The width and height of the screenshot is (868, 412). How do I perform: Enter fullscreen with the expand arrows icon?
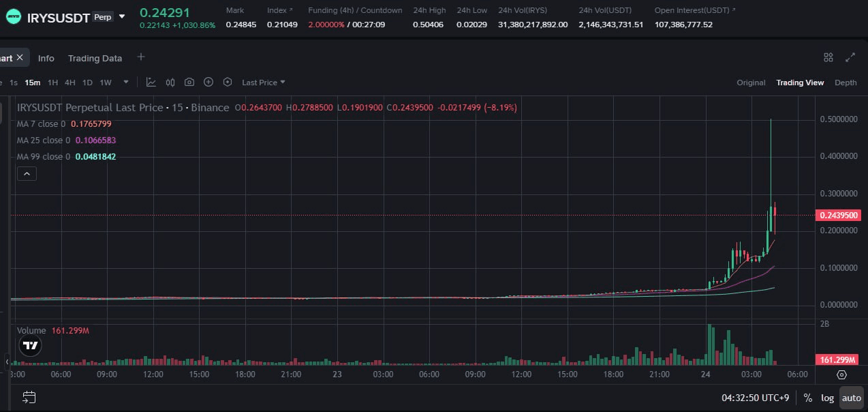click(850, 57)
